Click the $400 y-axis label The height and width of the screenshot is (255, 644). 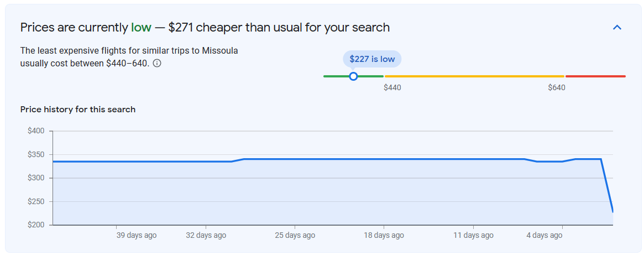coord(36,131)
